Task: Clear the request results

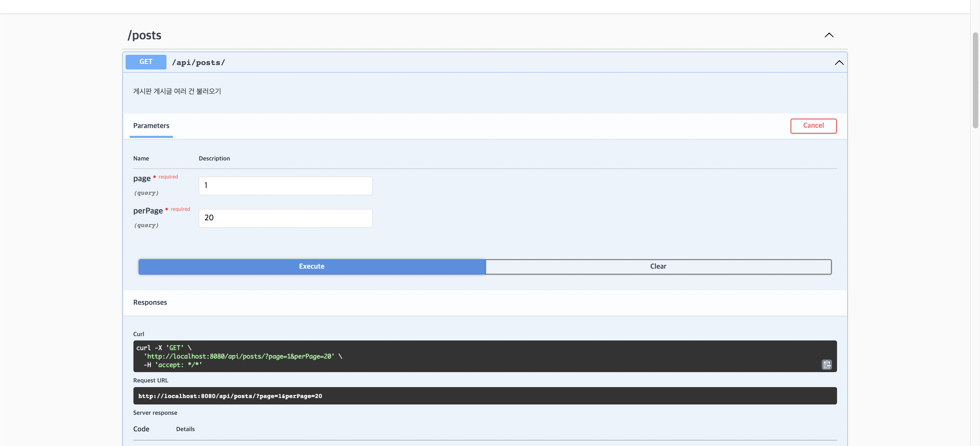Action: [658, 266]
